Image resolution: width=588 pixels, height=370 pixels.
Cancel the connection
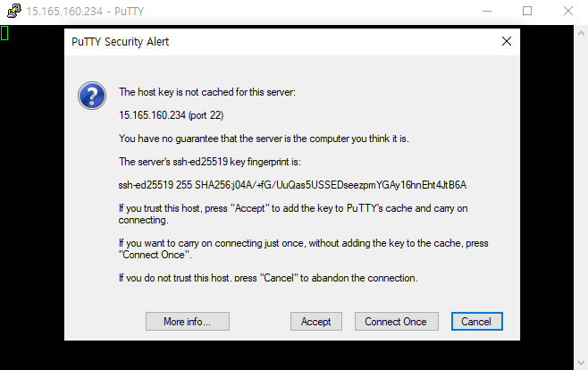pos(476,321)
